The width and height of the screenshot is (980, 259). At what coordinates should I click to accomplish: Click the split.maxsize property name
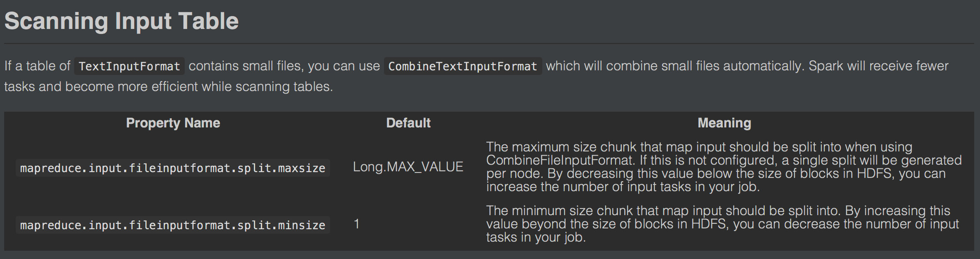173,168
